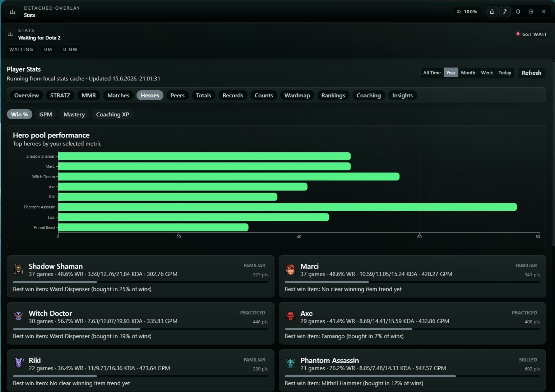Viewport: 555px width, 392px height.
Task: Click the red GSI WAIT status indicator
Action: [x=531, y=34]
